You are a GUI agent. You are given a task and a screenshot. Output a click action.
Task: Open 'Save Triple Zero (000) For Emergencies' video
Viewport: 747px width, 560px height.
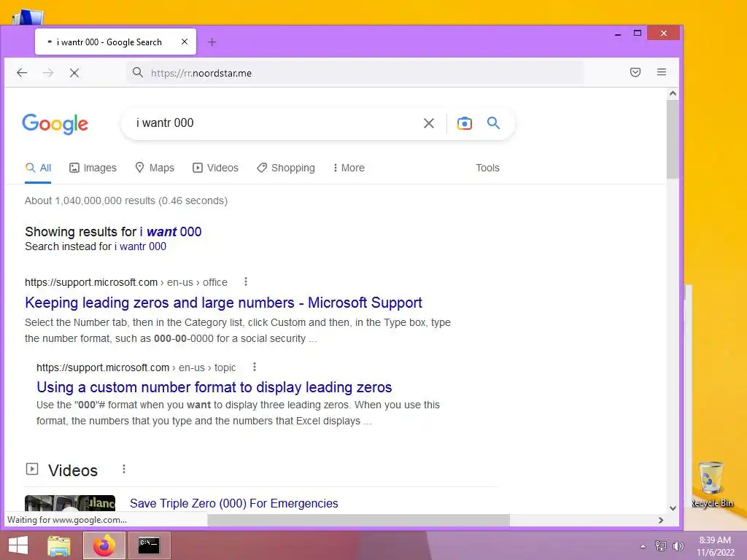pos(234,504)
